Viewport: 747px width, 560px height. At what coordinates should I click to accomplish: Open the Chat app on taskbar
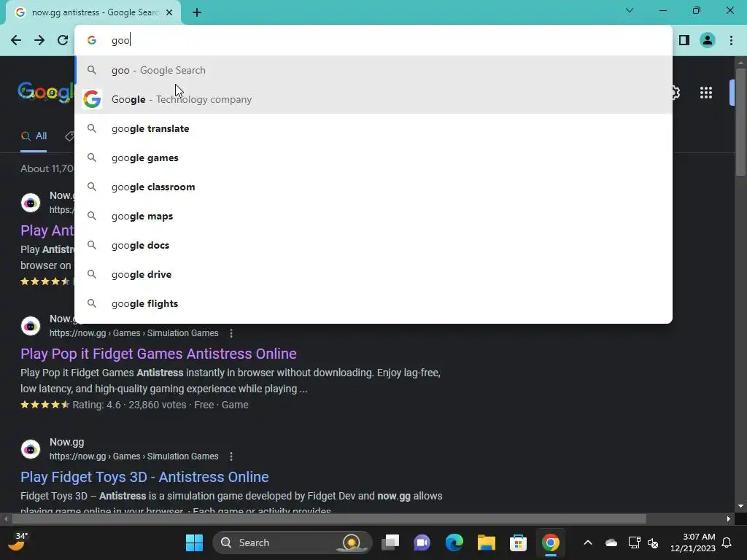coord(422,542)
